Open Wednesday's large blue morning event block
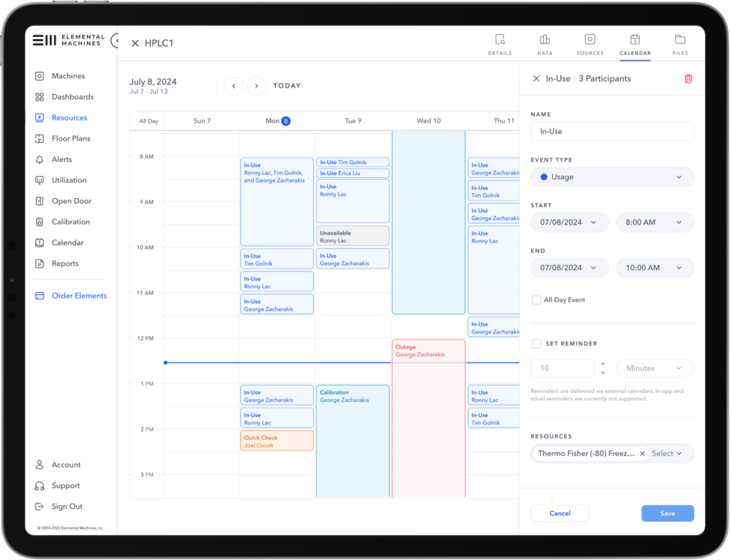 [x=428, y=222]
